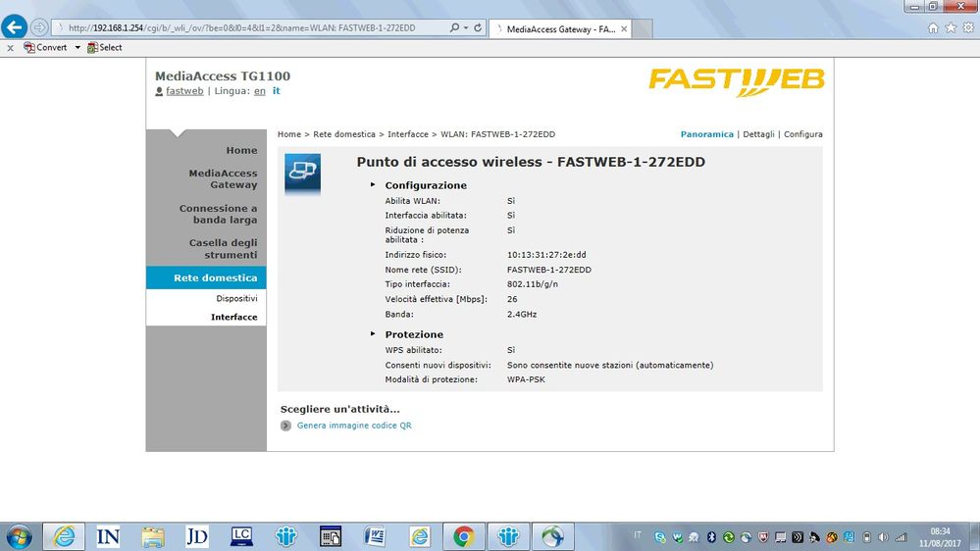Click the browser forward arrow button

(39, 27)
